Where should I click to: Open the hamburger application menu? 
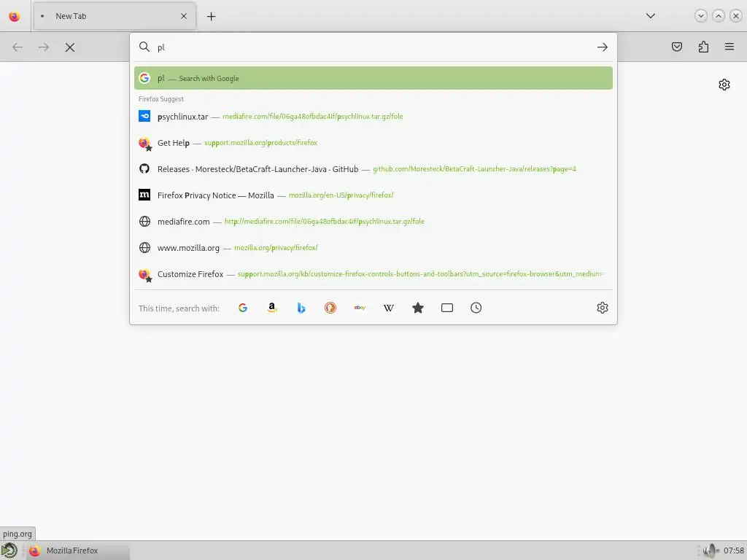coord(729,47)
